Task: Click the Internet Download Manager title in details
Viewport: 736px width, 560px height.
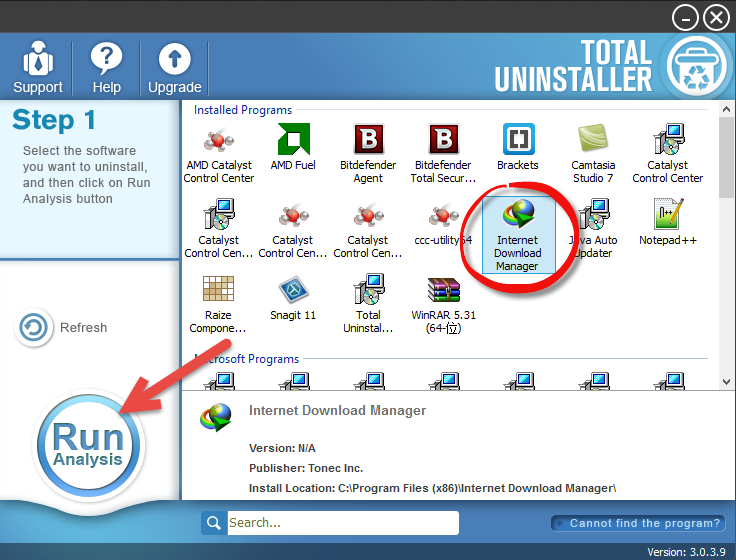Action: (x=337, y=410)
